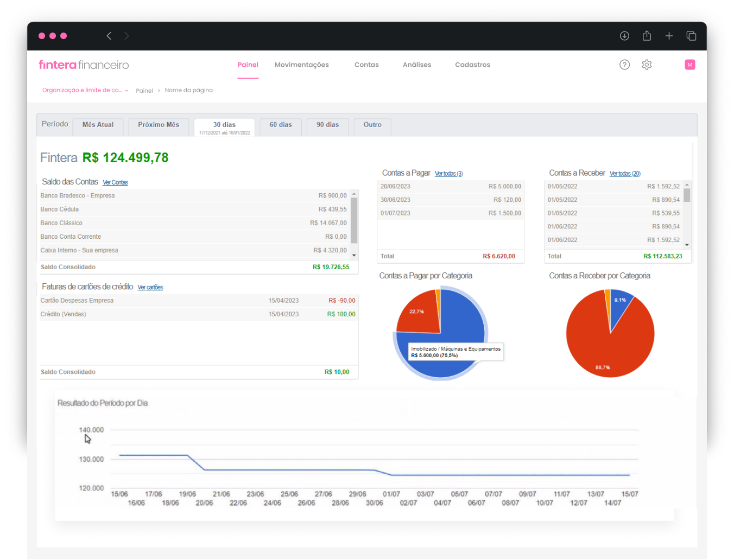Image resolution: width=734 pixels, height=560 pixels.
Task: Open the help question mark icon
Action: pyautogui.click(x=624, y=65)
